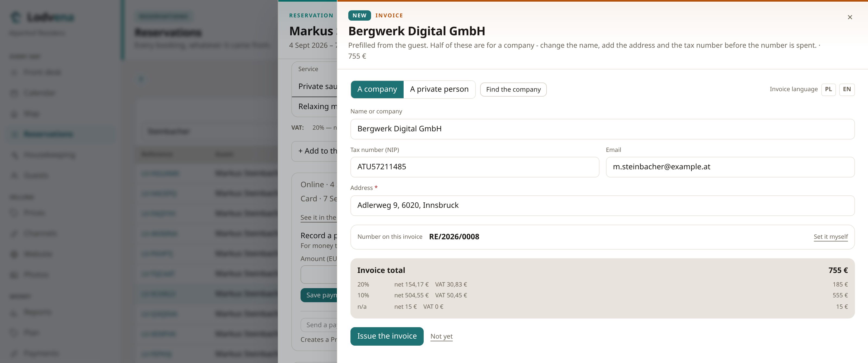This screenshot has height=363, width=868.
Task: Close the new invoice panel
Action: pos(850,17)
